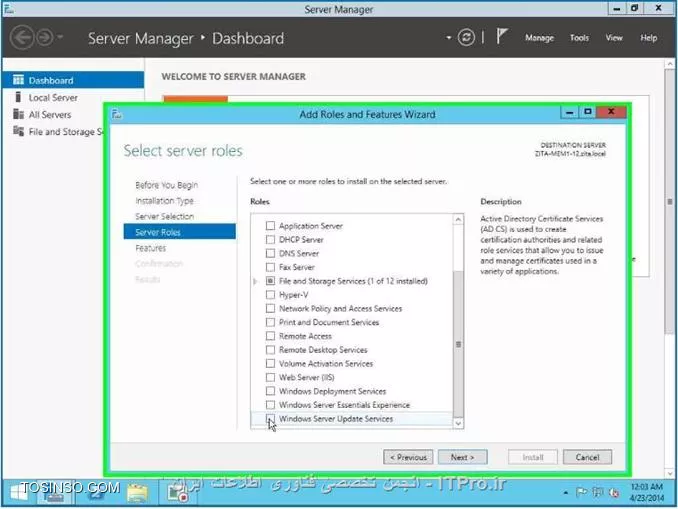
Task: Go to the Features wizard step
Action: click(x=150, y=248)
